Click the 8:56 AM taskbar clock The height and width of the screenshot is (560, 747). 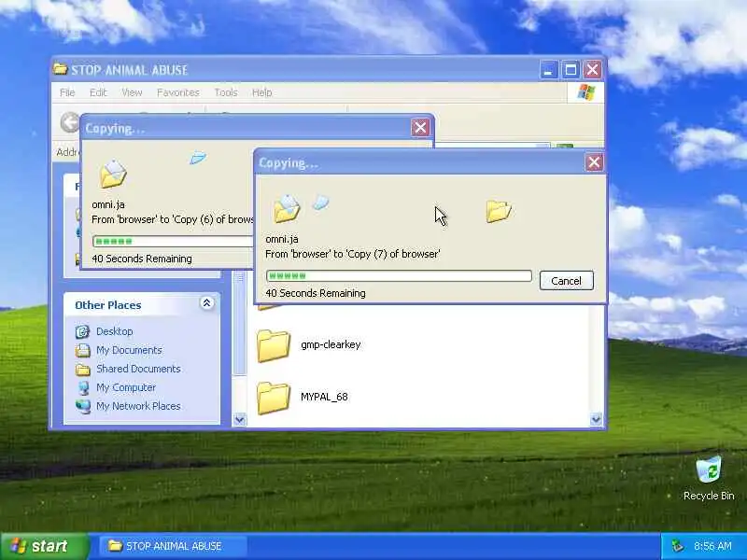[712, 546]
